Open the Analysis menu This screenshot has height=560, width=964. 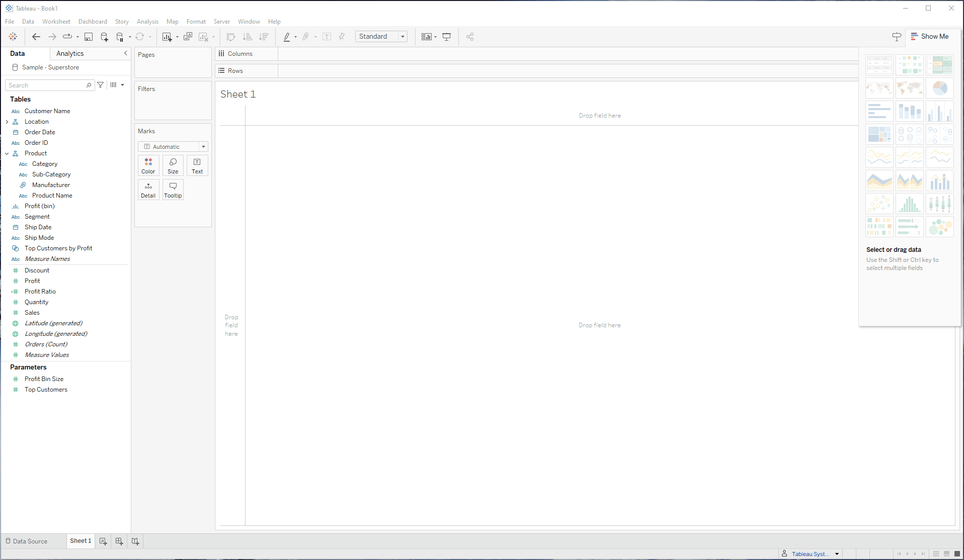pos(147,22)
